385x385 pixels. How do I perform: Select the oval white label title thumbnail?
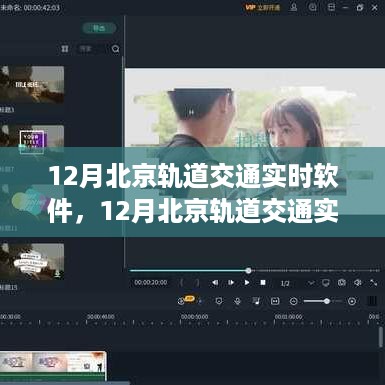pyautogui.click(x=32, y=262)
